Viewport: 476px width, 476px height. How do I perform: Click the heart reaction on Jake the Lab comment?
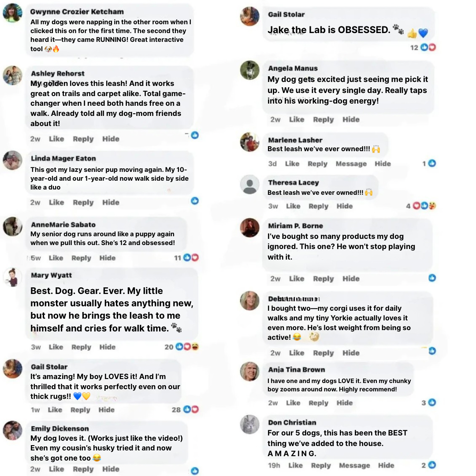pos(432,47)
